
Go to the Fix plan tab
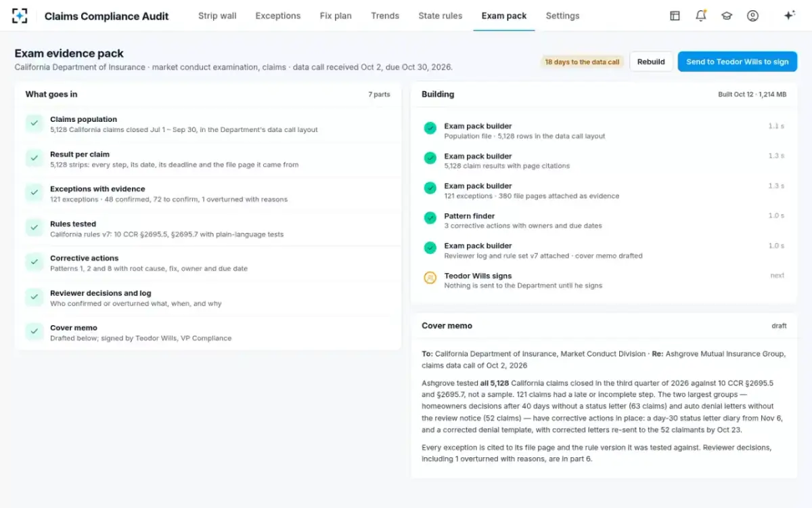[336, 16]
